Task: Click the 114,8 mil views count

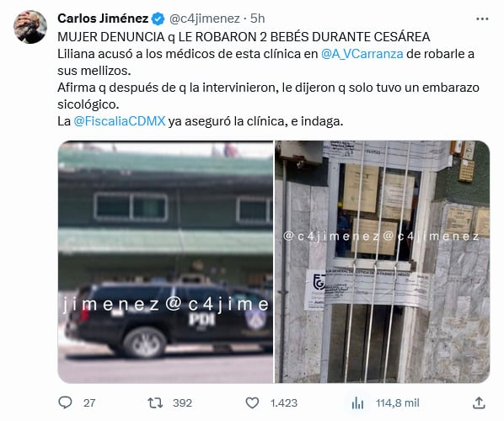Action: click(398, 403)
